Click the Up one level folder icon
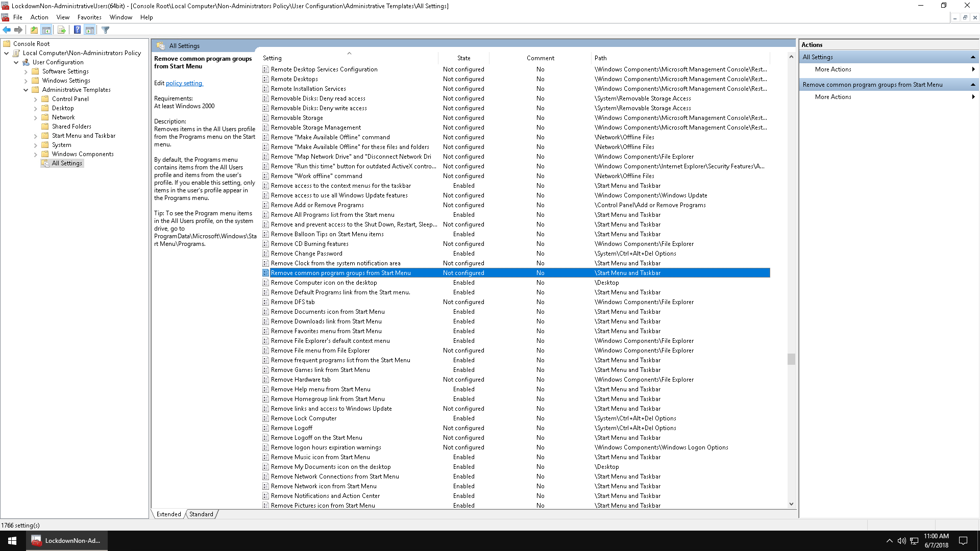980x551 pixels. [x=34, y=30]
